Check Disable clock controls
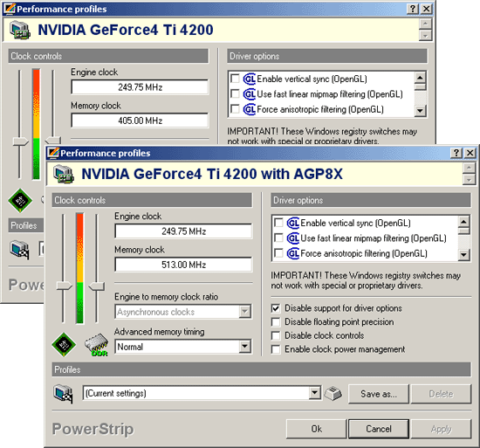 (x=276, y=335)
